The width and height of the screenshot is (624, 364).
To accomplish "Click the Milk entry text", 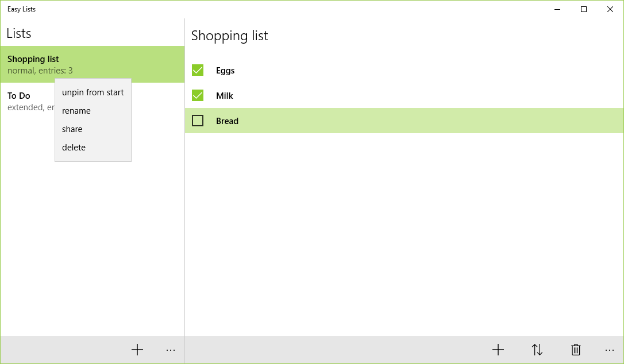I will point(225,96).
